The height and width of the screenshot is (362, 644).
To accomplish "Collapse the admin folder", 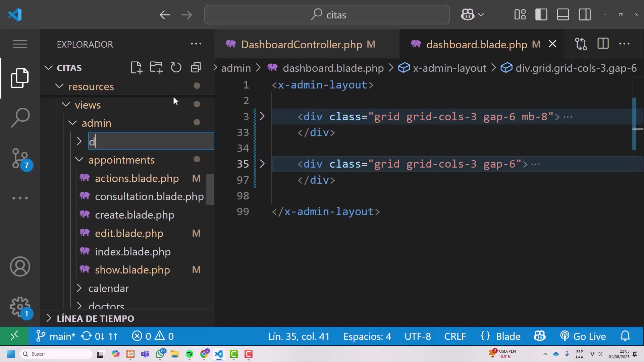I will [x=73, y=123].
